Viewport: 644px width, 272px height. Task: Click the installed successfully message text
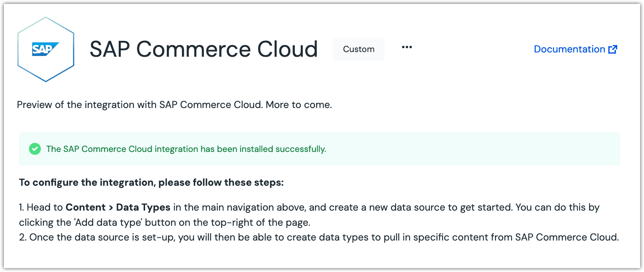pos(186,149)
